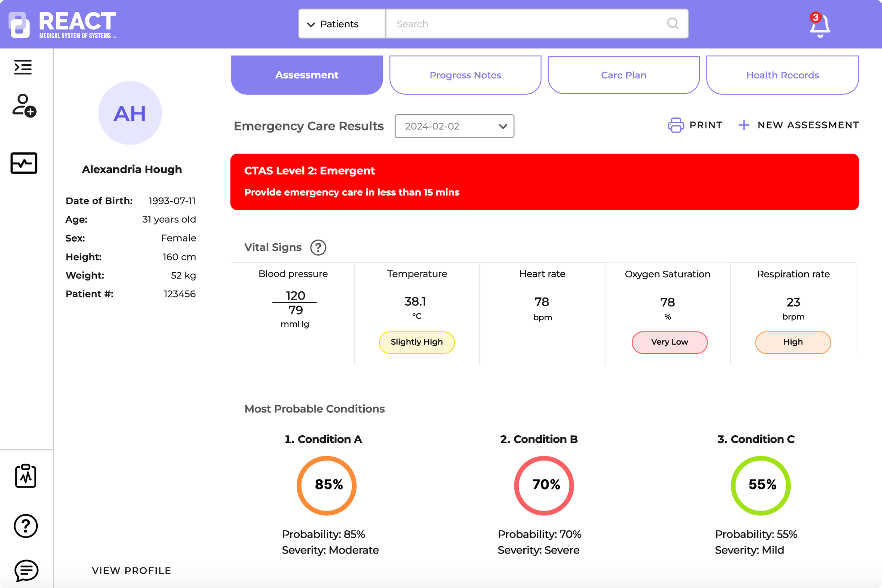Click the search magnifier icon
This screenshot has width=882, height=588.
tap(673, 24)
